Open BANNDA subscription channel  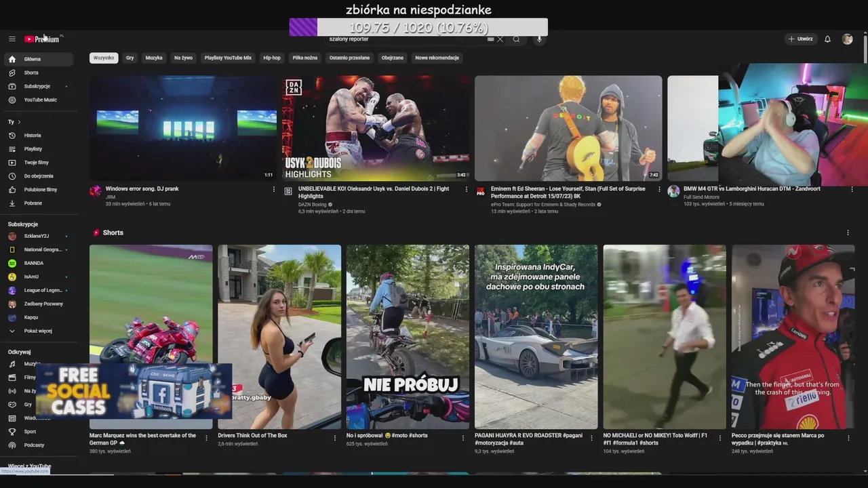(39, 263)
